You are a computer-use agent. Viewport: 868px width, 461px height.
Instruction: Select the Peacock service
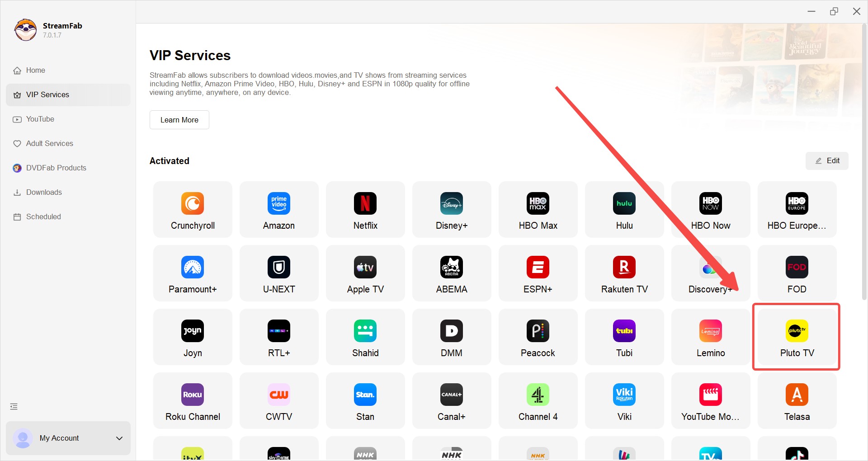(538, 337)
